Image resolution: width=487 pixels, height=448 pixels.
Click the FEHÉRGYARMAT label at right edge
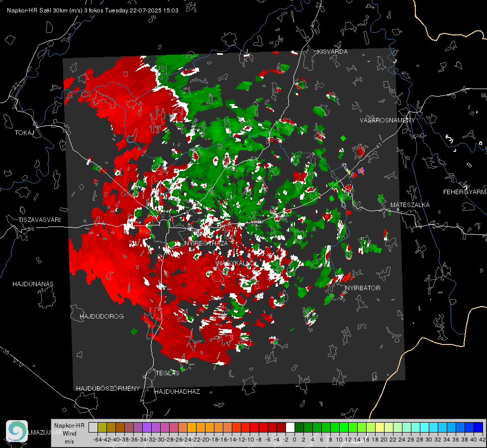point(465,192)
